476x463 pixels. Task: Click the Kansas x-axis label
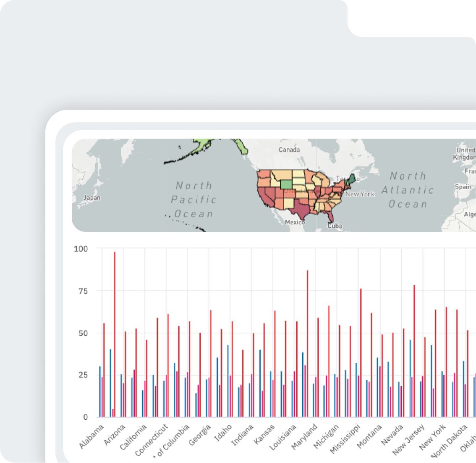[264, 434]
